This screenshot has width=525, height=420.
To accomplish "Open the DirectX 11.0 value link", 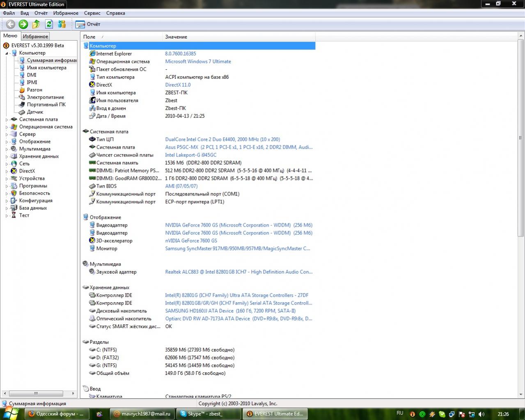I will (x=178, y=85).
